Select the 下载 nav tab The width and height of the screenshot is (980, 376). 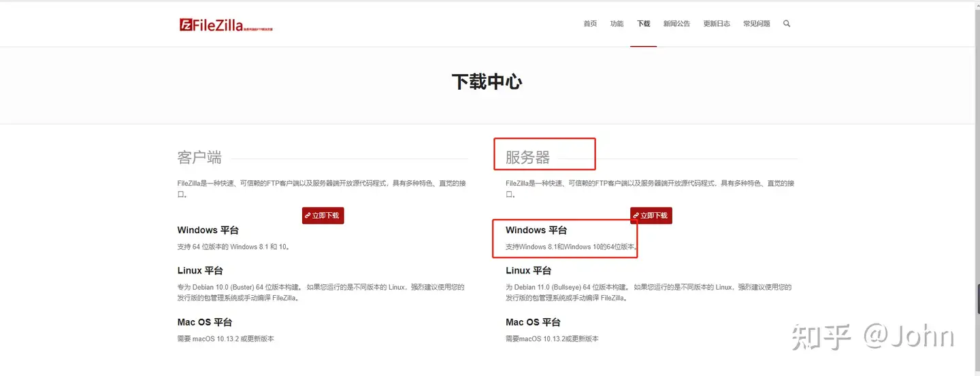click(643, 24)
